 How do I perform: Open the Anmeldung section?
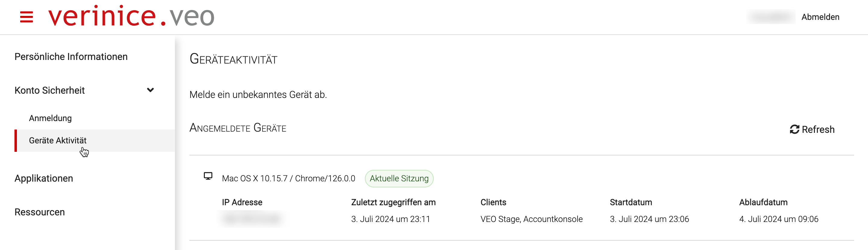tap(50, 118)
